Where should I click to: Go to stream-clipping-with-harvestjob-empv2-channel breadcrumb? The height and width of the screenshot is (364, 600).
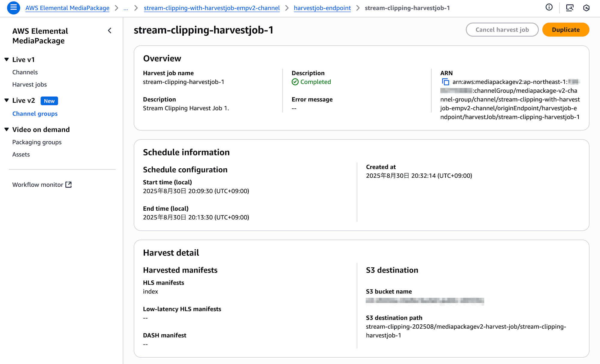pyautogui.click(x=212, y=8)
